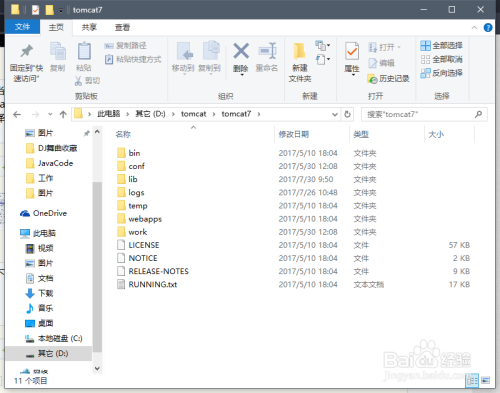Switch to the View tab
Screen dimensions: 500x393
pyautogui.click(x=122, y=27)
